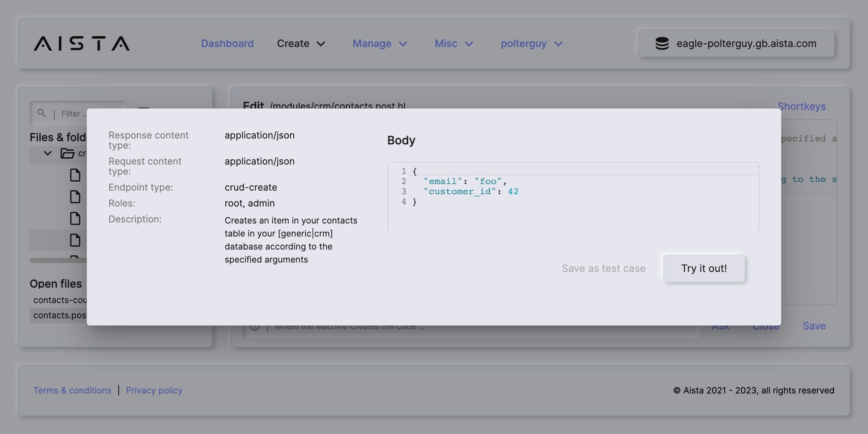Select the third file icon in tree
This screenshot has height=434, width=868.
coord(75,218)
